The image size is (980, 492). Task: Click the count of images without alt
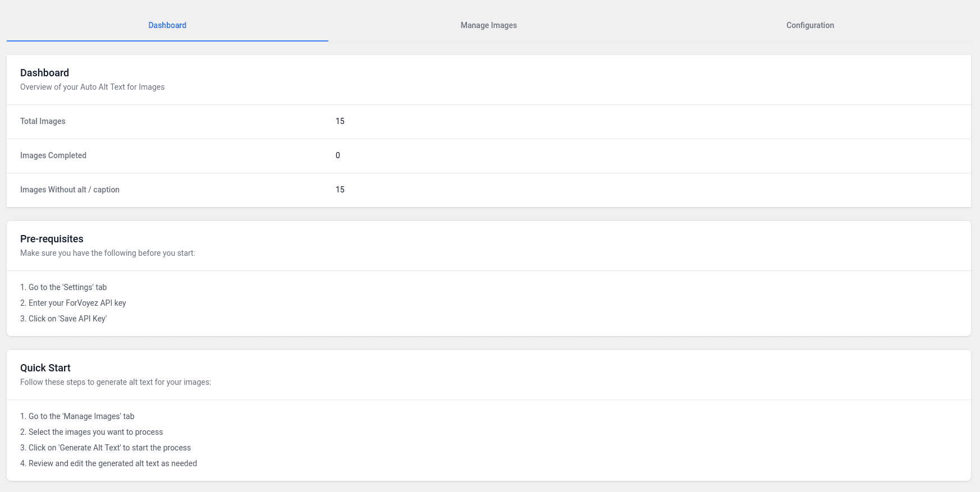pyautogui.click(x=340, y=190)
